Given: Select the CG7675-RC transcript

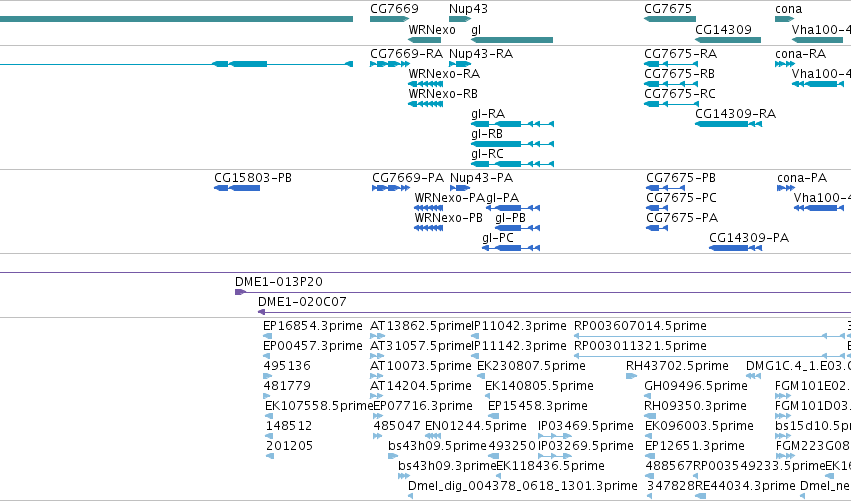Looking at the screenshot, I should [671, 104].
